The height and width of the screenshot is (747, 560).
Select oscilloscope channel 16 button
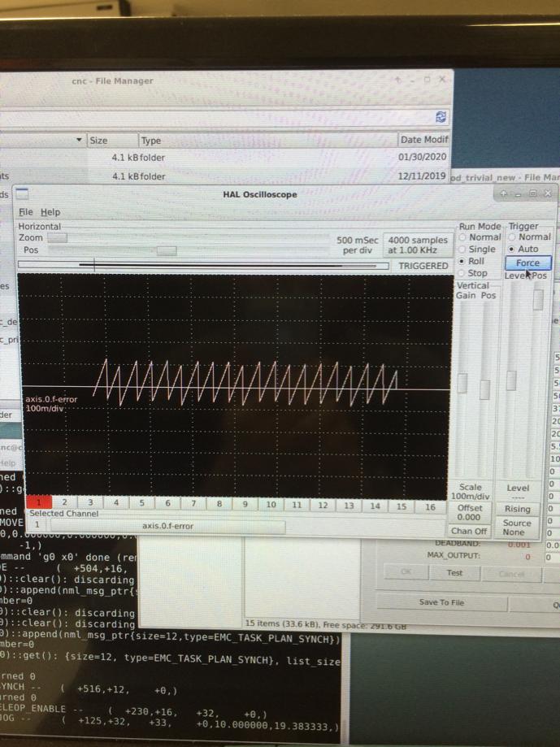point(430,506)
